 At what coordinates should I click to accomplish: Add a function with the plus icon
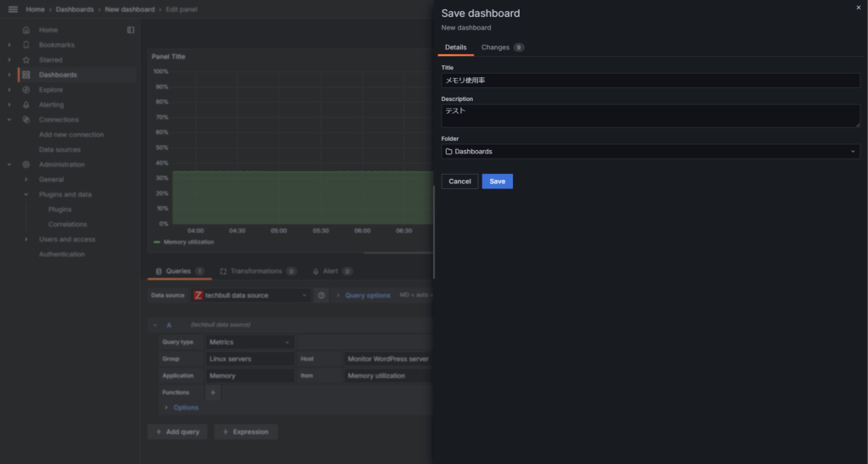click(213, 393)
